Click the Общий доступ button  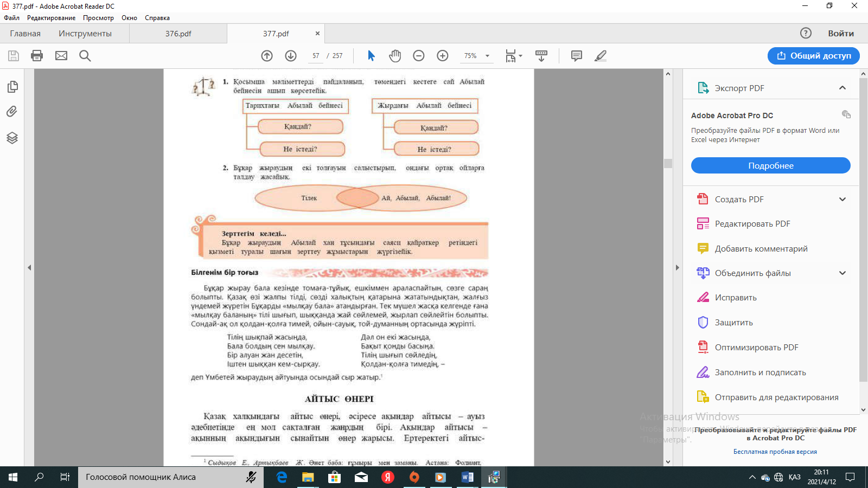814,55
